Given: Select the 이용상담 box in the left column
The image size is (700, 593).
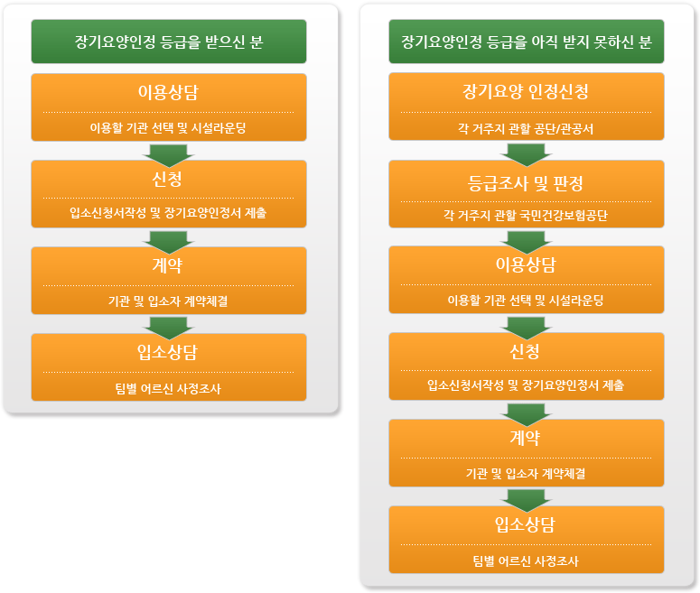Looking at the screenshot, I should click(x=169, y=107).
